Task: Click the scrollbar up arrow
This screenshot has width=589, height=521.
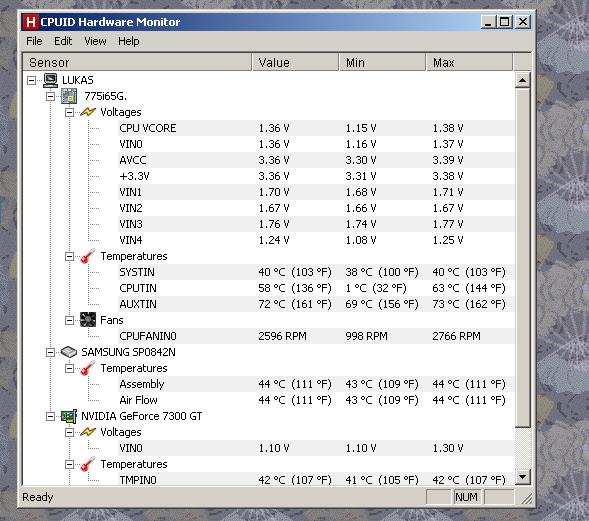Action: 523,80
